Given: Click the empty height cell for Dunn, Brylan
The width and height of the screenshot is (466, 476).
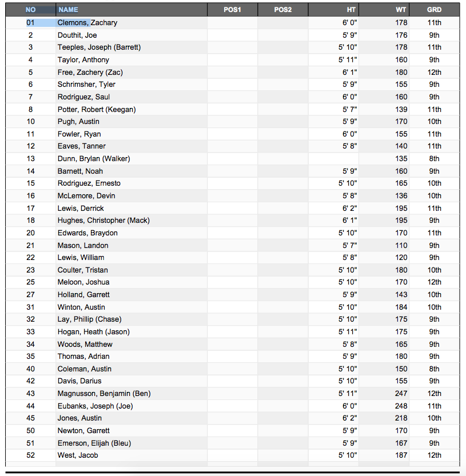Looking at the screenshot, I should pos(333,159).
